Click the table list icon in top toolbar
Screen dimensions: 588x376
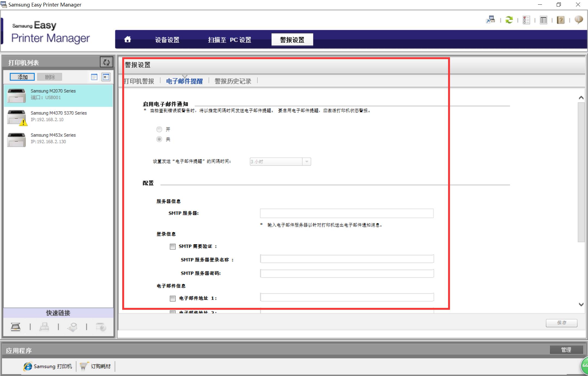coord(543,20)
